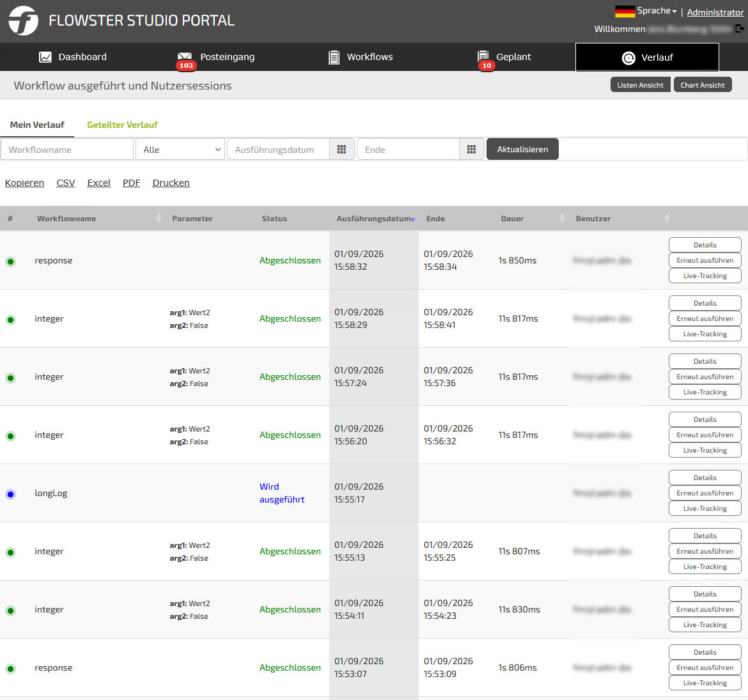The image size is (748, 700).
Task: Erneut ausführen for response at 15:58:32
Action: point(705,260)
